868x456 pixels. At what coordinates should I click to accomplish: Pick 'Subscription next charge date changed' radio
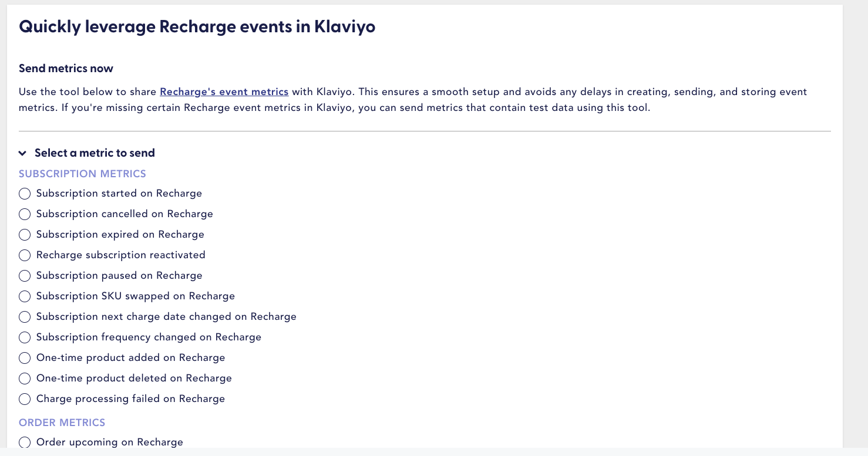[25, 317]
